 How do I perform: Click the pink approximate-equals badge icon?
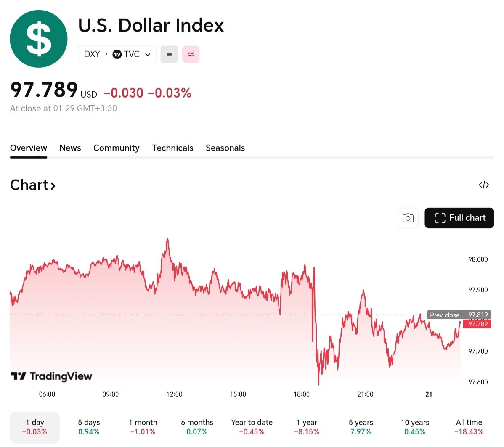tap(191, 54)
